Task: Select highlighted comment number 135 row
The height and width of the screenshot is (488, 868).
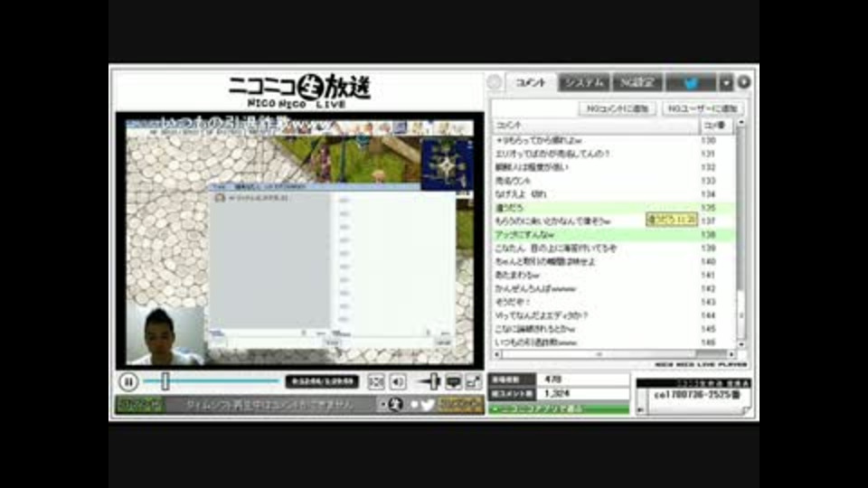Action: click(x=614, y=208)
